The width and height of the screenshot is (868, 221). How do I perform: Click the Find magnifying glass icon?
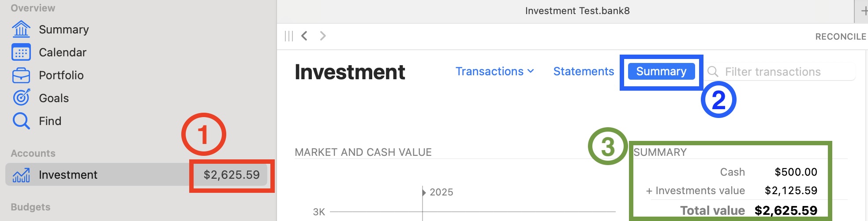[21, 121]
